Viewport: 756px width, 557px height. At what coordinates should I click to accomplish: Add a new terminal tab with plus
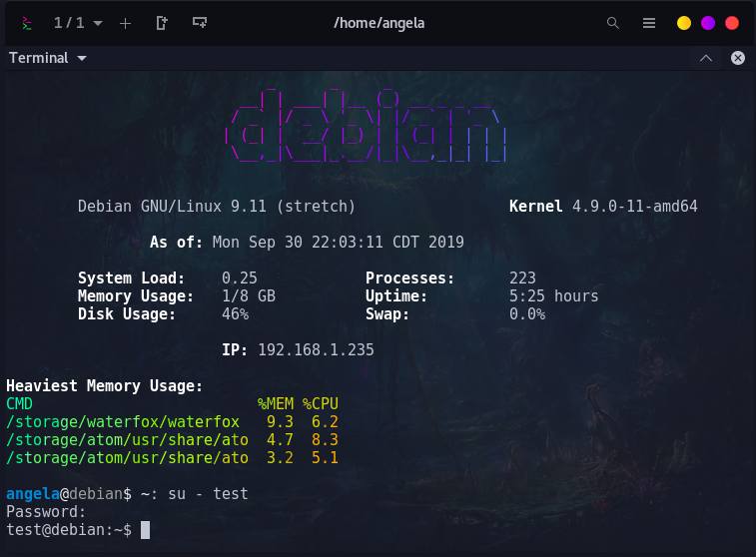(126, 23)
